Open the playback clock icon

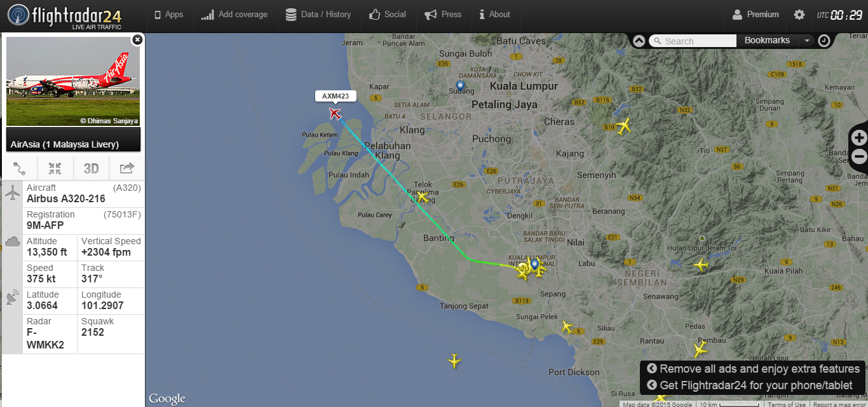tap(824, 41)
